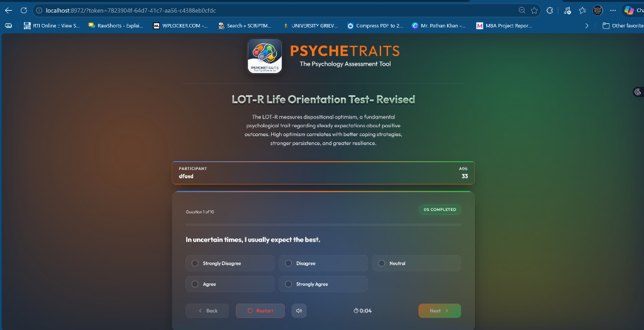Reload the page with the refresh icon

click(x=24, y=10)
